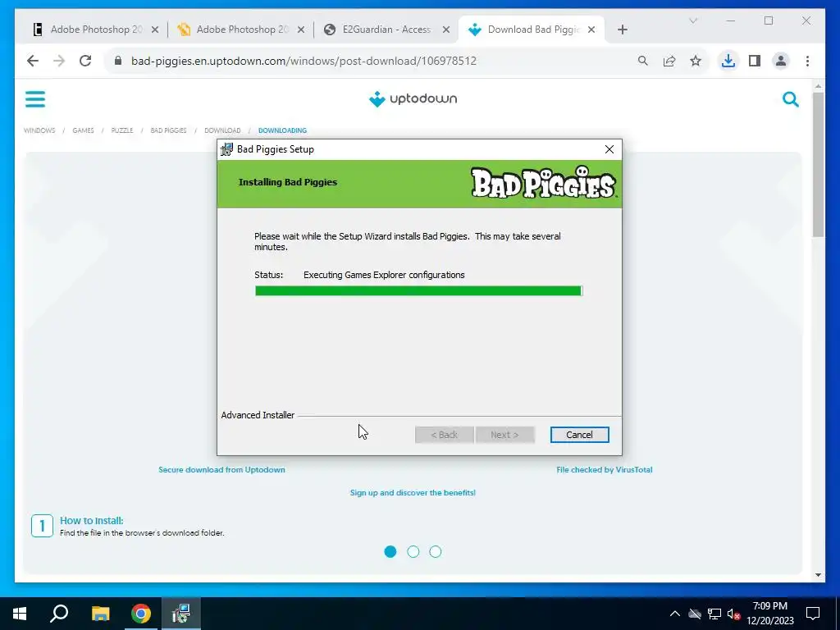Click the page vertical scrollbar thumb
The width and height of the screenshot is (840, 630).
pos(818,164)
